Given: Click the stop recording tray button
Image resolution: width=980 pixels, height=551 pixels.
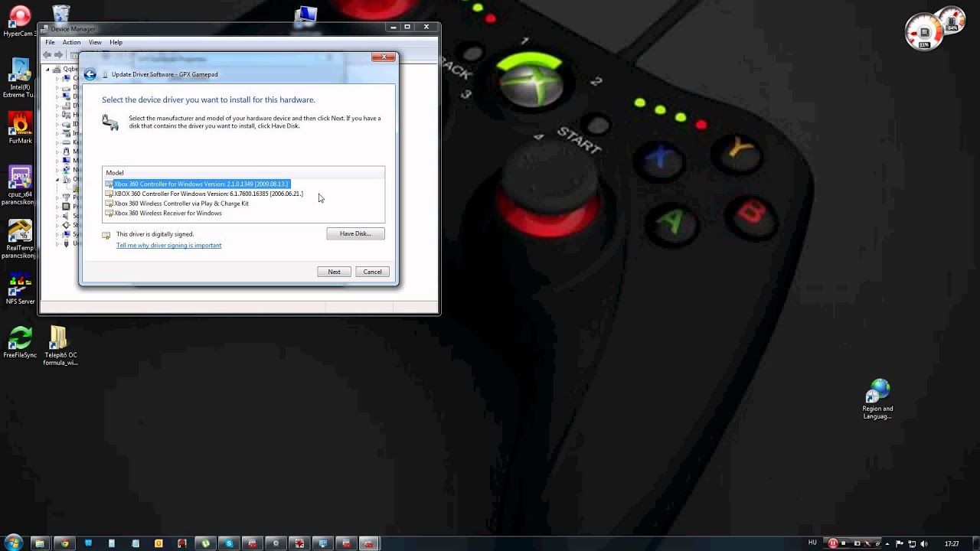Looking at the screenshot, I should pyautogui.click(x=844, y=543).
